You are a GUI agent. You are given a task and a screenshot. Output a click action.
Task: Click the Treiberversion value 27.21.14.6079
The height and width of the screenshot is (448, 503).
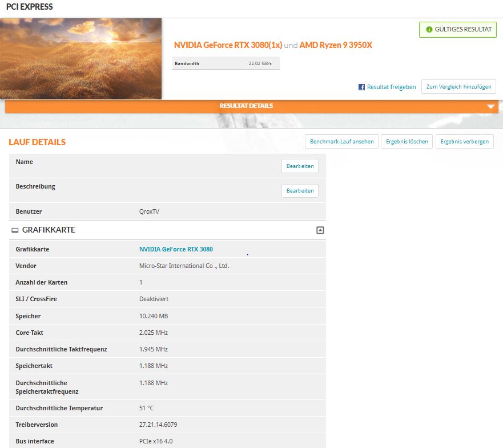tap(158, 425)
